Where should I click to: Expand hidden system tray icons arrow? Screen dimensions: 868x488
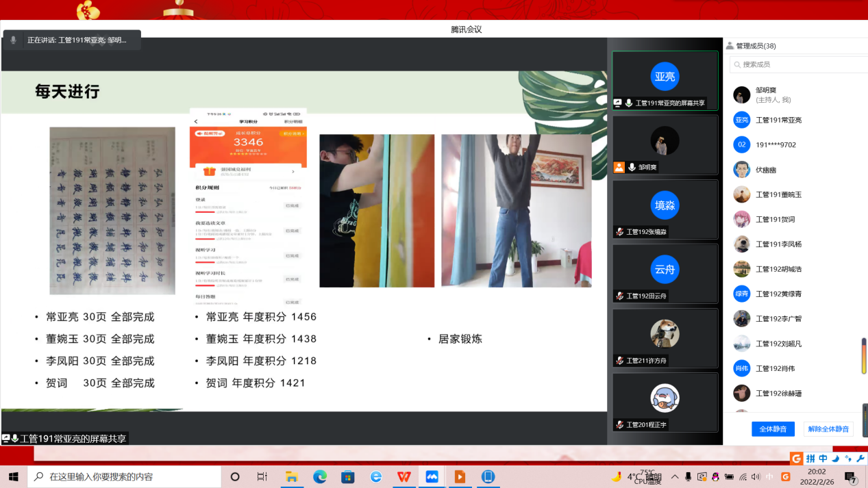tap(675, 476)
